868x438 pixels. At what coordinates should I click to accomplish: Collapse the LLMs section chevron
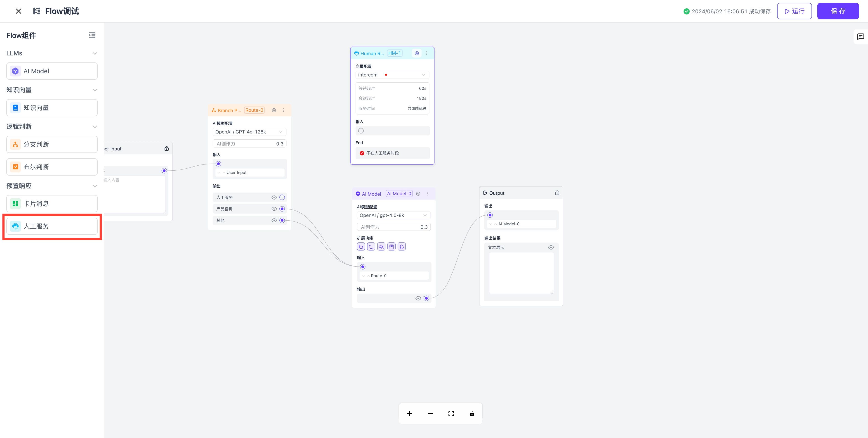pos(95,53)
